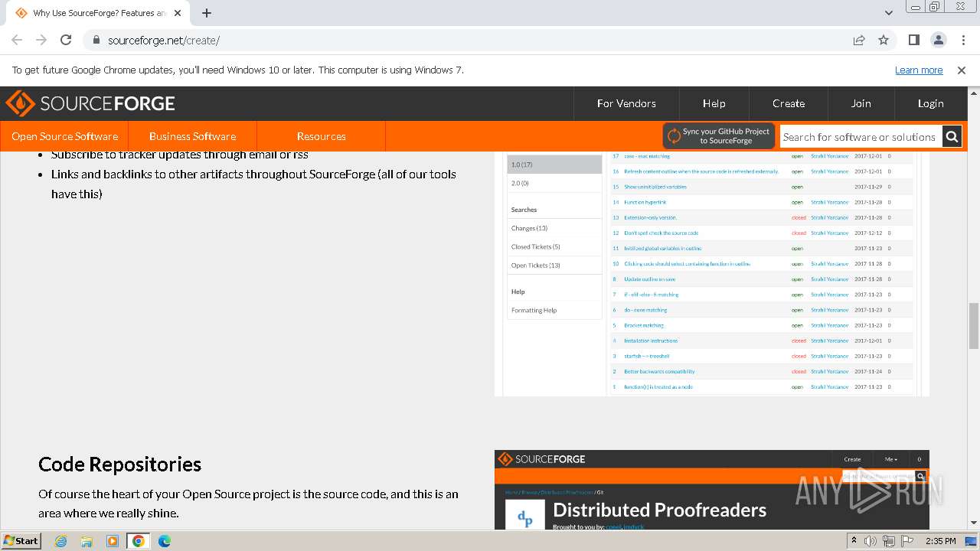Click Login in the top navigation
The width and height of the screenshot is (980, 551).
click(931, 103)
